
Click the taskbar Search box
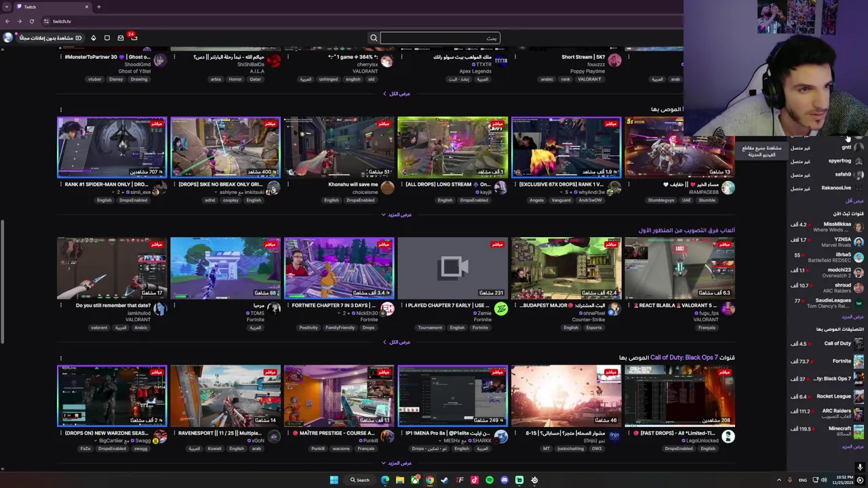point(360,480)
